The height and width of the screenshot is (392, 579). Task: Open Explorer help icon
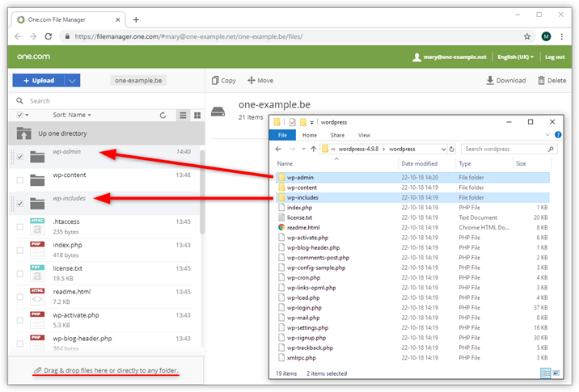coord(558,135)
